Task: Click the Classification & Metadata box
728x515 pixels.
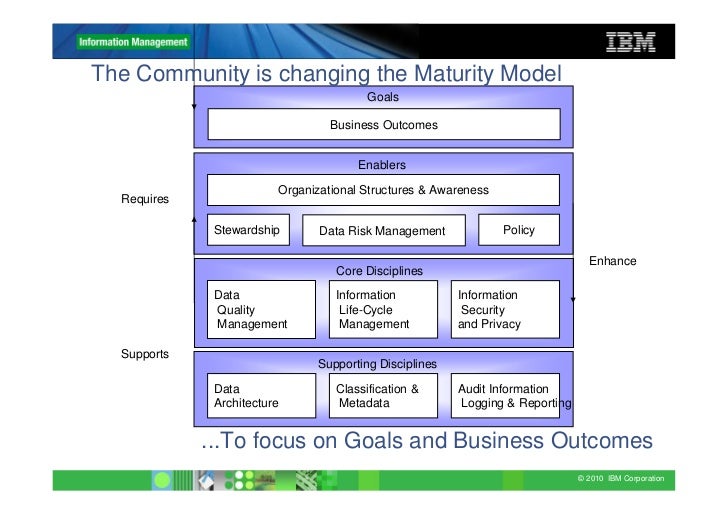Action: [x=383, y=396]
